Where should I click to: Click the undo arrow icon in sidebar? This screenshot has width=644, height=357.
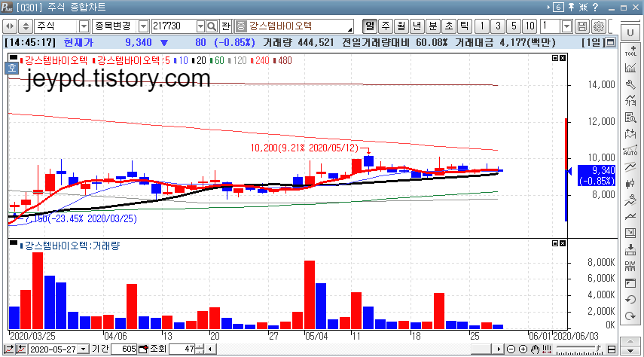point(630,300)
